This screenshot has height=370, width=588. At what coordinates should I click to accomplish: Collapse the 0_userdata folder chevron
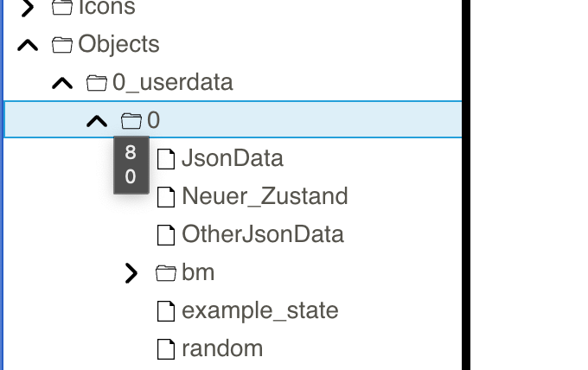[62, 83]
